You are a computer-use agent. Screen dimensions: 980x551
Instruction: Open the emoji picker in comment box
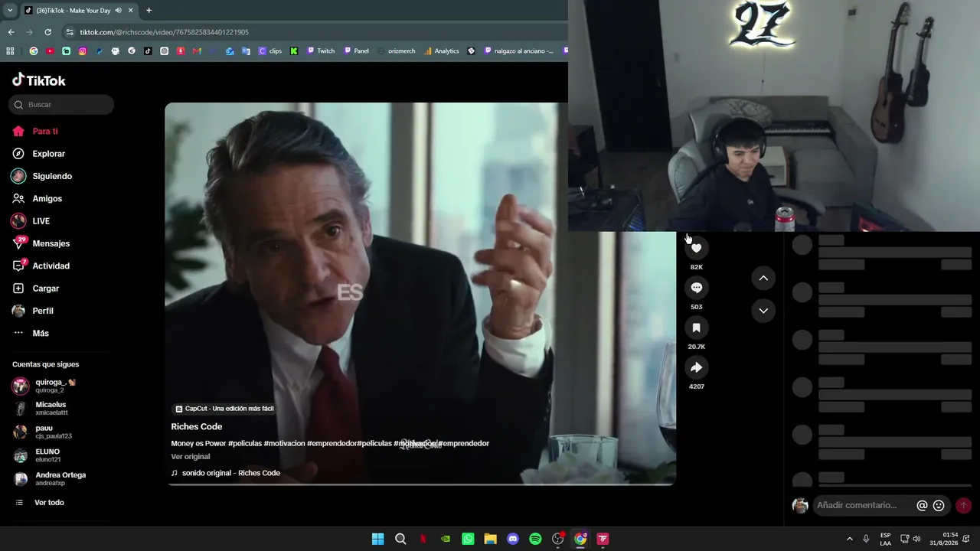click(x=939, y=506)
